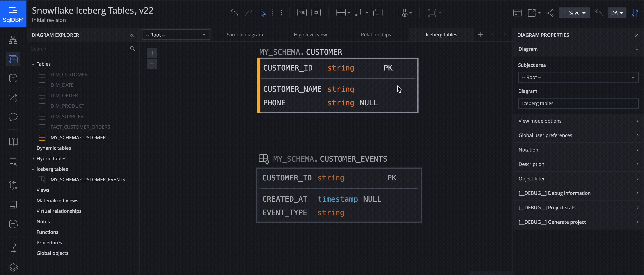This screenshot has height=275, width=644.
Task: Expand Global user preferences section
Action: tap(578, 135)
